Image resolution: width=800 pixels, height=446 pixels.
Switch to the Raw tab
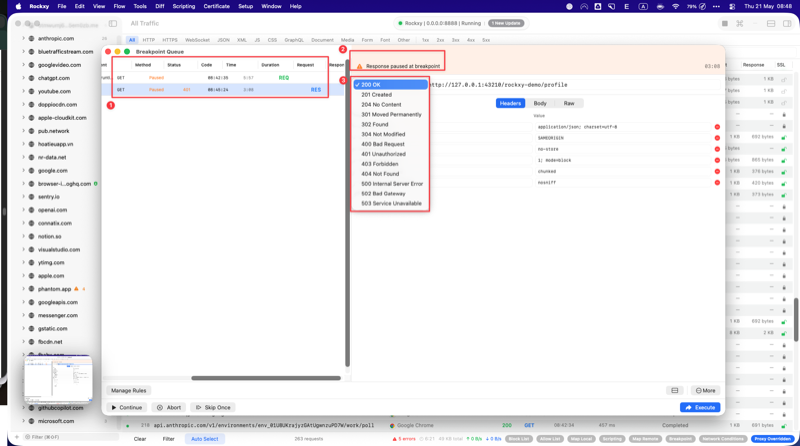pos(568,103)
